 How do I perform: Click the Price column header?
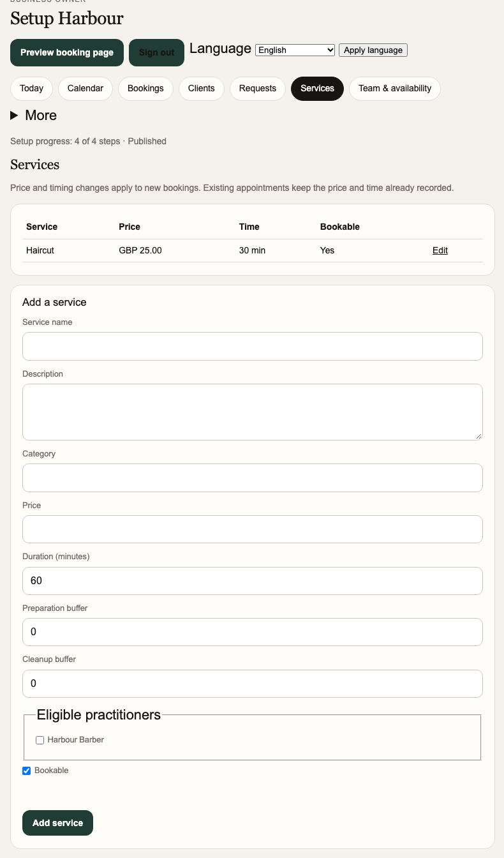[x=130, y=227]
